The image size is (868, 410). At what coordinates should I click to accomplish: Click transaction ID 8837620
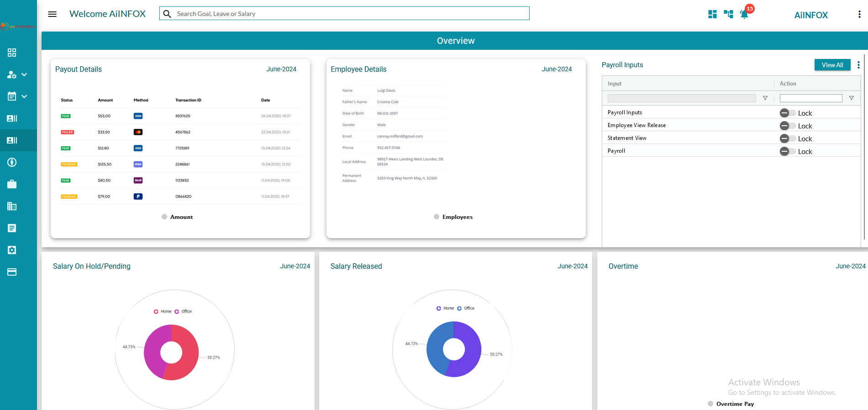tap(183, 116)
